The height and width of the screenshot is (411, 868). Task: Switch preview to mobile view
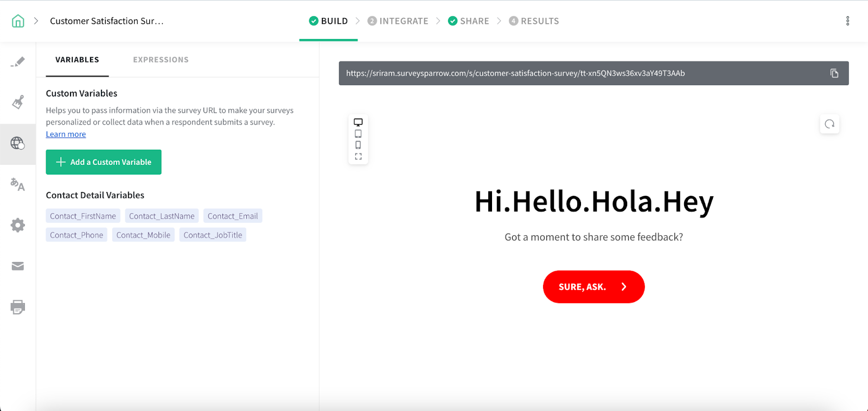pyautogui.click(x=358, y=145)
